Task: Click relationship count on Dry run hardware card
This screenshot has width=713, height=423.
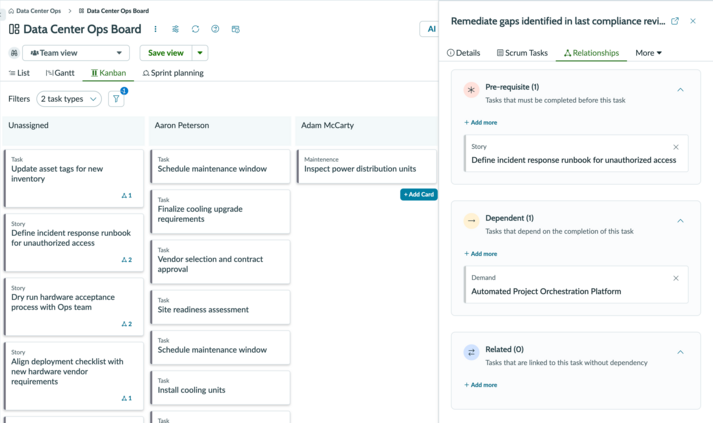Action: 127,324
